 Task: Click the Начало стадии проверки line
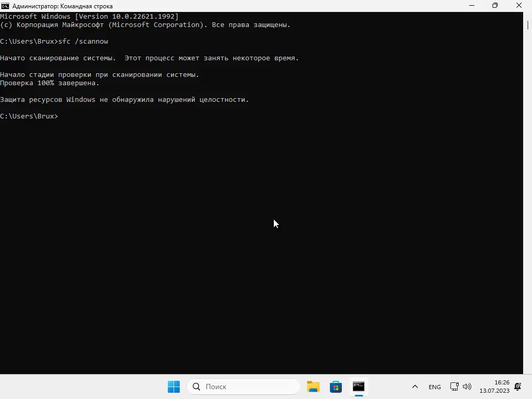99,75
